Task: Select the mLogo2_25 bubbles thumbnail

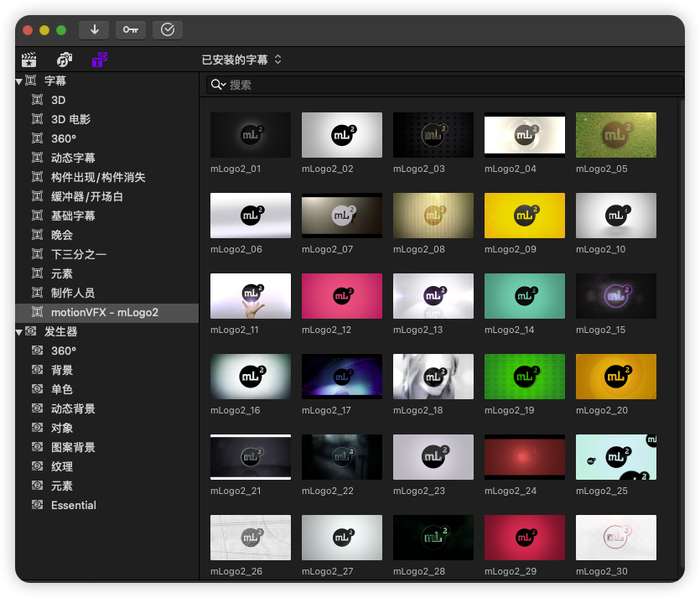Action: pyautogui.click(x=616, y=457)
